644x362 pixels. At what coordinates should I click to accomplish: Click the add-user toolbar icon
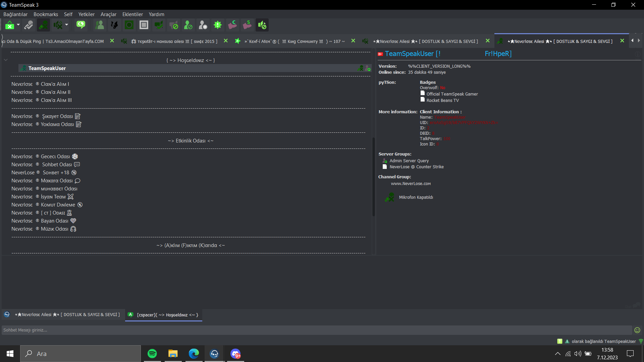point(203,25)
